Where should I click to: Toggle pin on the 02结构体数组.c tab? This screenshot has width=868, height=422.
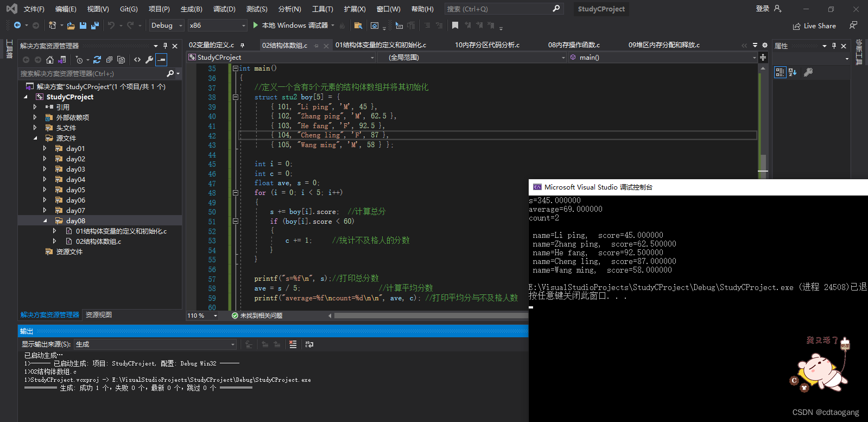pos(316,46)
